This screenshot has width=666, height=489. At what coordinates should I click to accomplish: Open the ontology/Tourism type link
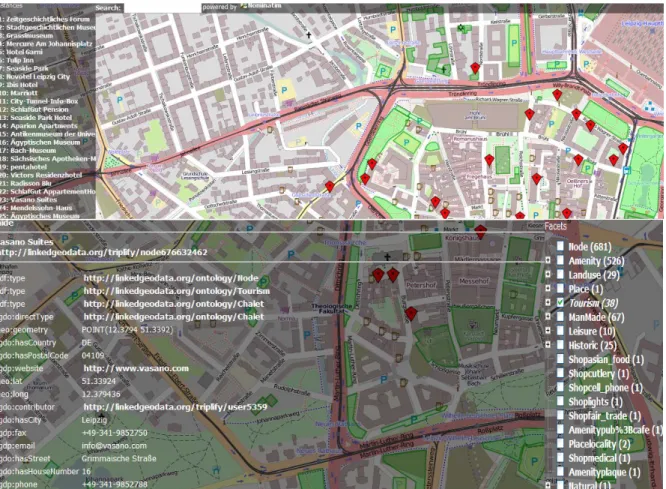click(177, 291)
